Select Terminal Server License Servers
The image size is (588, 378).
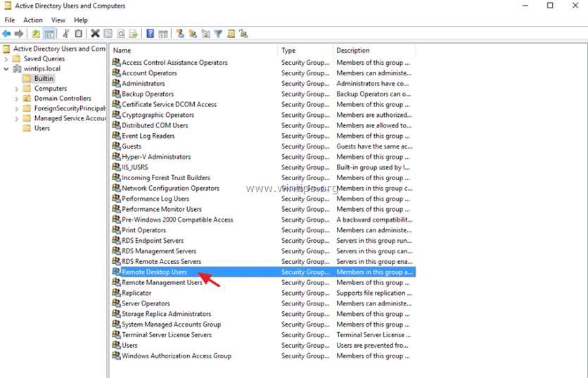[264, 335]
